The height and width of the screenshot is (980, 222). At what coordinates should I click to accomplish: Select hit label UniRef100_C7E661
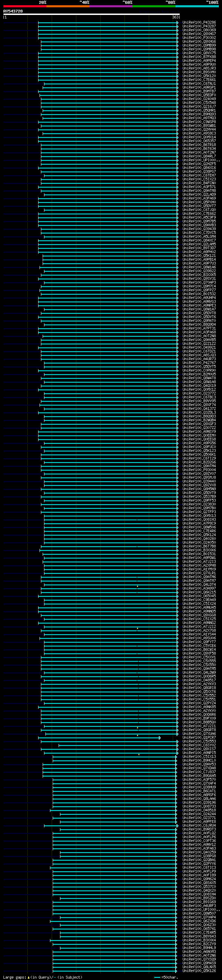pos(199,80)
